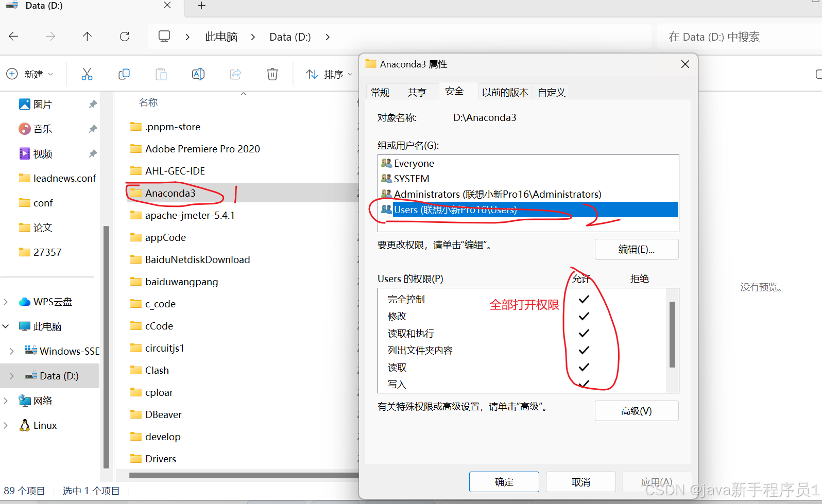Select apache-jmeter-5.4.1 folder
Image resolution: width=822 pixels, height=504 pixels.
click(182, 215)
